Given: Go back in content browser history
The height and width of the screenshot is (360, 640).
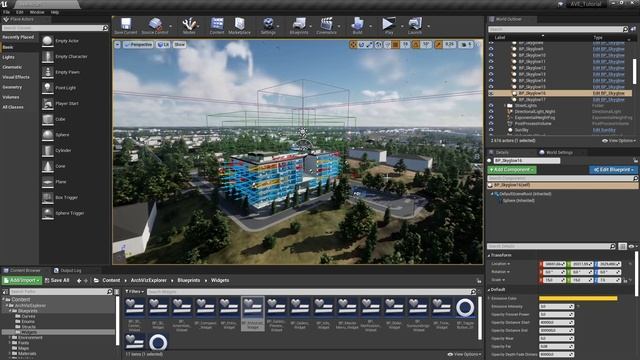Looking at the screenshot, I should (79, 280).
